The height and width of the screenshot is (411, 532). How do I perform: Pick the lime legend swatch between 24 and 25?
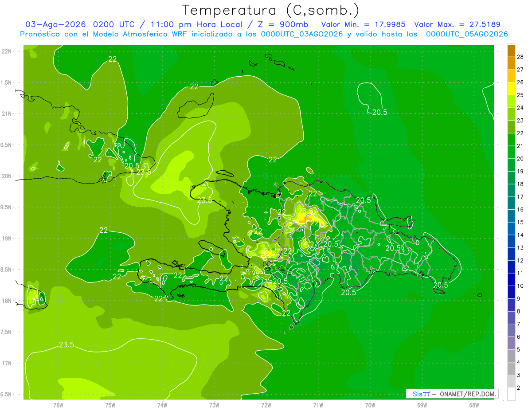coord(511,101)
